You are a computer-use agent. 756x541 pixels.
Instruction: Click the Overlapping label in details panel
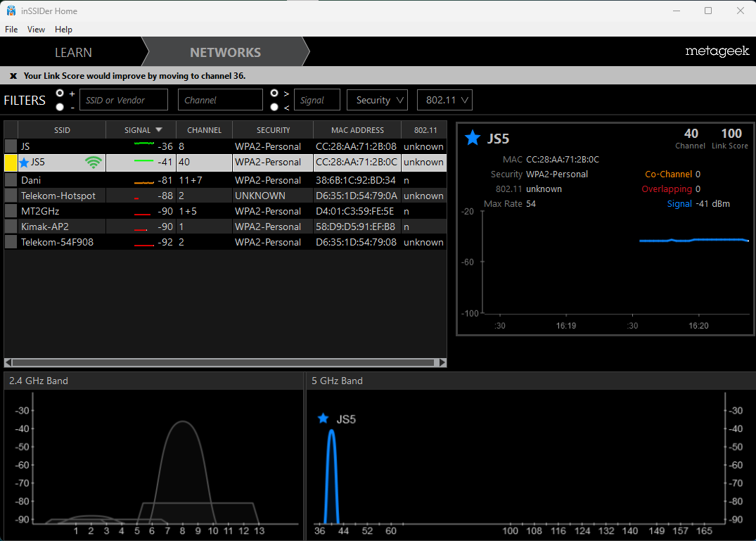(667, 189)
